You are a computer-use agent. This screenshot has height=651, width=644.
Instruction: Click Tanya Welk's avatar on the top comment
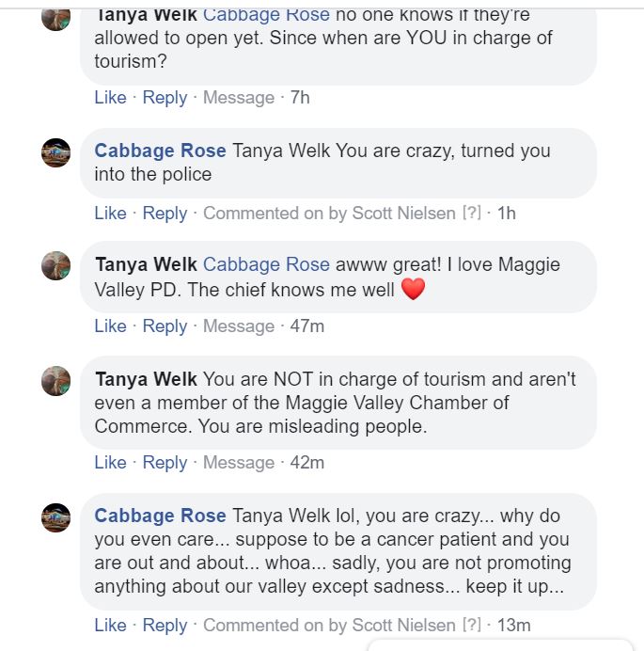pos(56,17)
